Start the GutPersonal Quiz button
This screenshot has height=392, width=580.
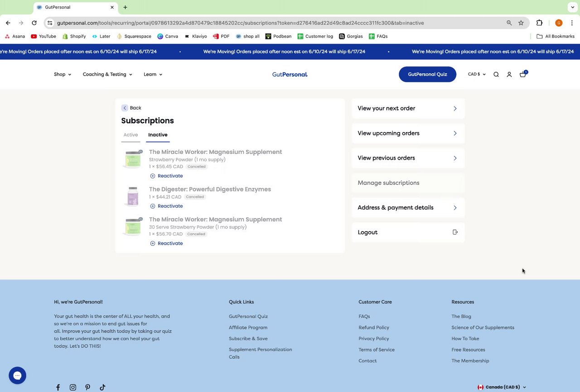pos(427,74)
